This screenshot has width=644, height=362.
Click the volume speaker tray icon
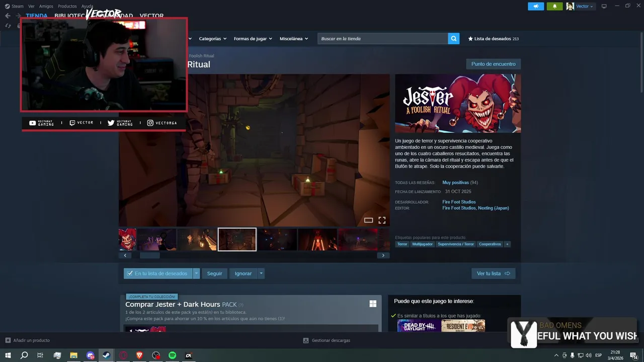[588, 355]
